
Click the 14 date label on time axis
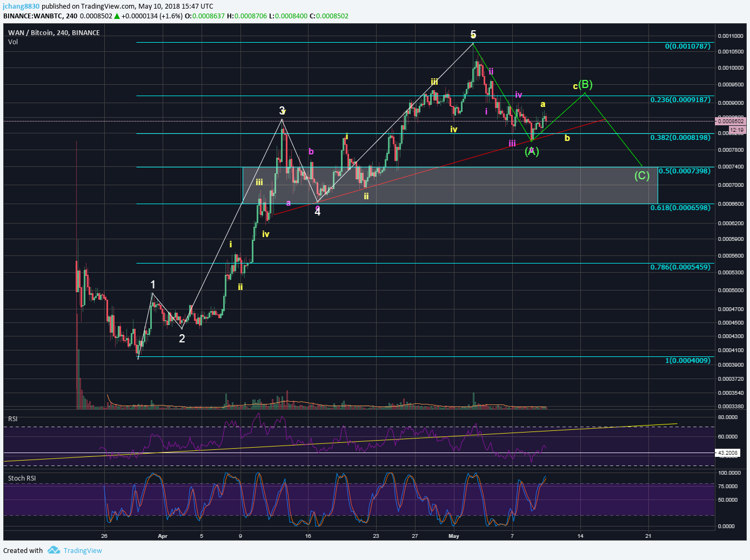click(x=580, y=536)
